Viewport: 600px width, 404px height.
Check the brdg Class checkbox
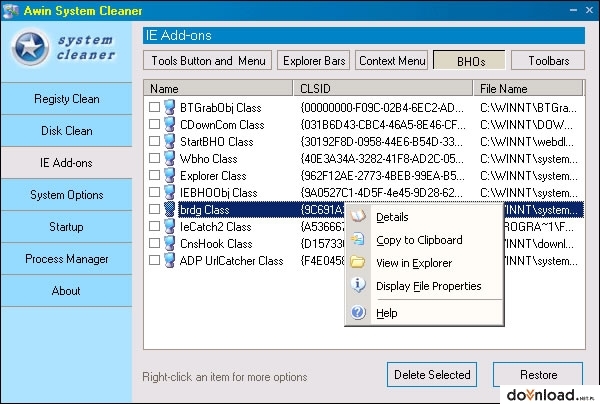pyautogui.click(x=154, y=209)
